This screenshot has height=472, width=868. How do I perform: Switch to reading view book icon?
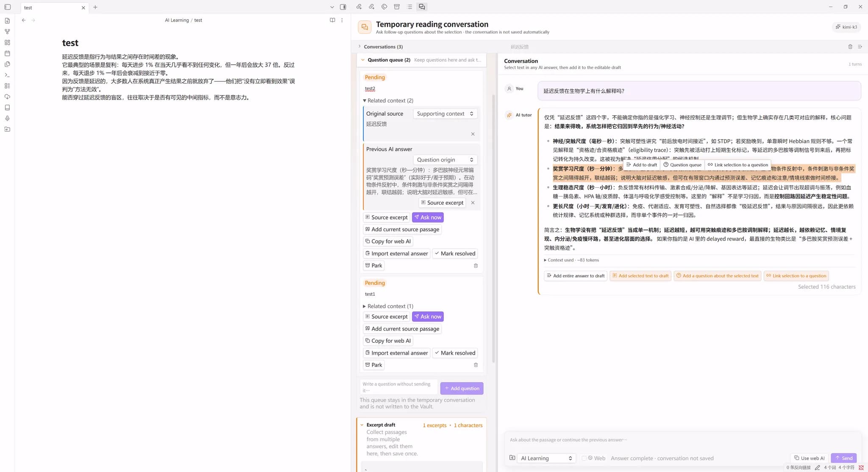coord(332,20)
